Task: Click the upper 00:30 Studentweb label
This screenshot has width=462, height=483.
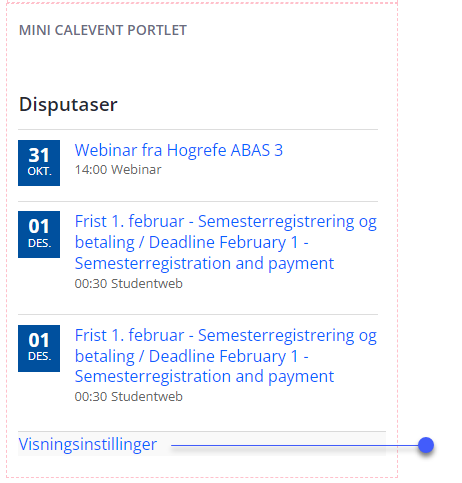Action: tap(129, 284)
